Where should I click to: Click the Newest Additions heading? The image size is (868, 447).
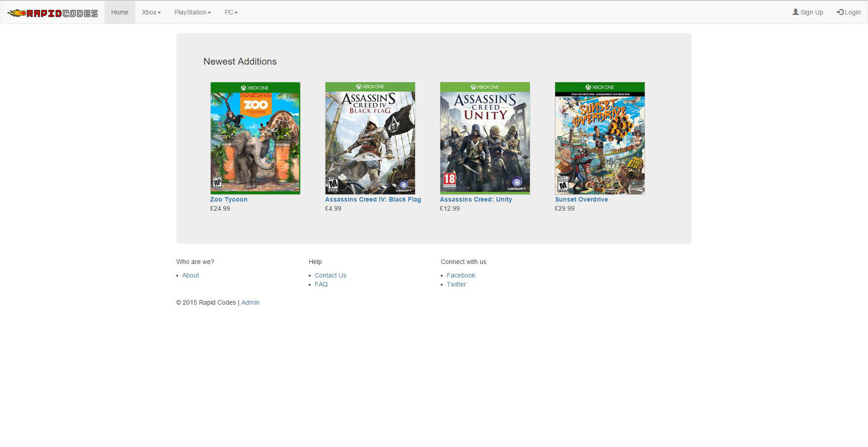tap(240, 61)
